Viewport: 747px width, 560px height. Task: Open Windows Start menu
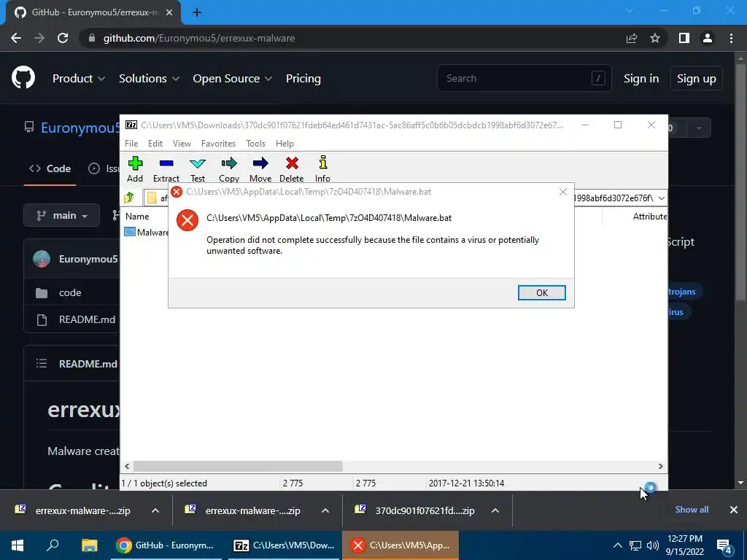pos(18,545)
